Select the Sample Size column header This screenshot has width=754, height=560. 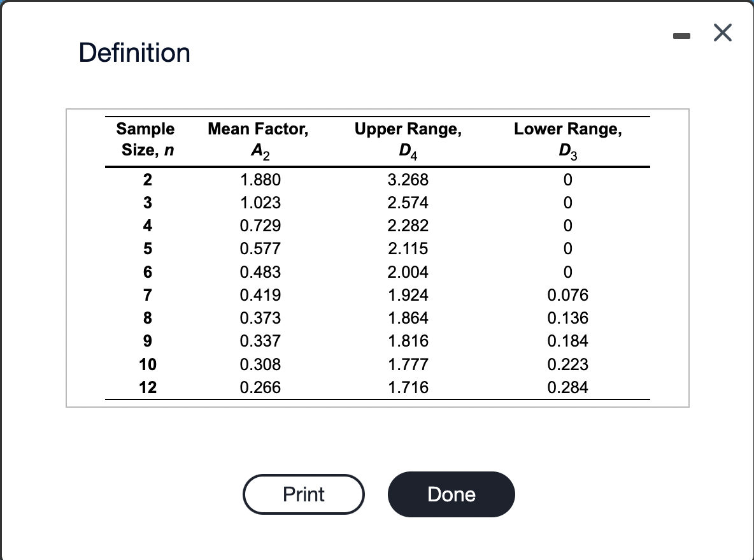click(145, 140)
